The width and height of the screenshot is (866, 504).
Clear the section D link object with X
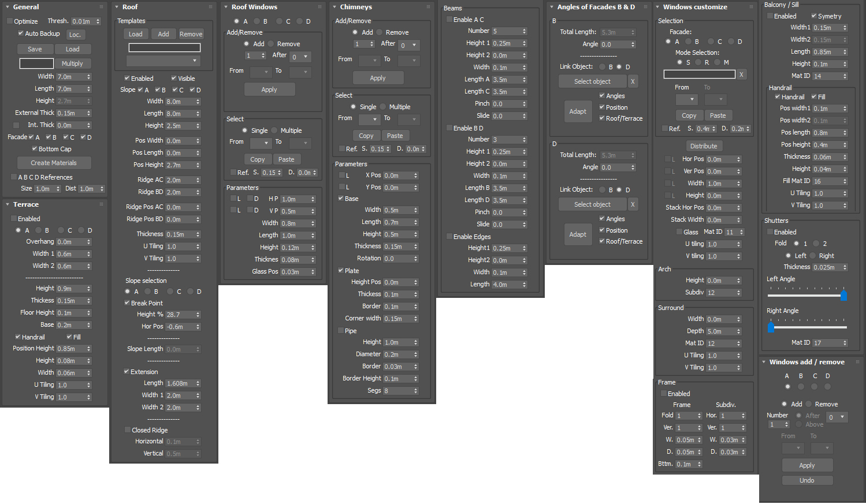[x=633, y=204]
